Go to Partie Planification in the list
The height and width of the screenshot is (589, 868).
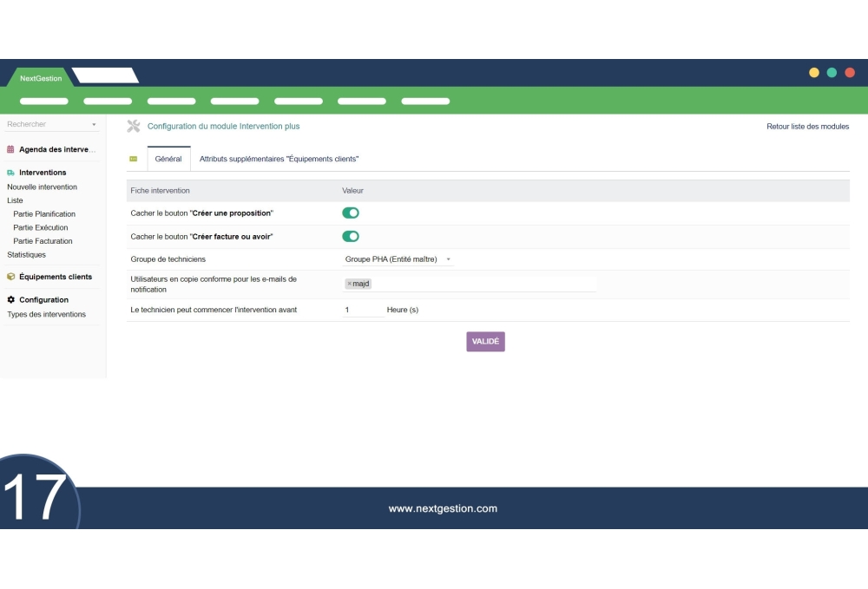click(44, 214)
